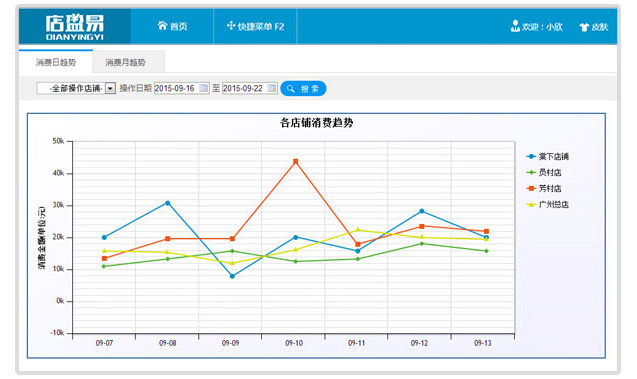Viewport: 637px width, 379px height.
Task: Toggle 棠下店铺 series in chart legend
Action: 547,156
